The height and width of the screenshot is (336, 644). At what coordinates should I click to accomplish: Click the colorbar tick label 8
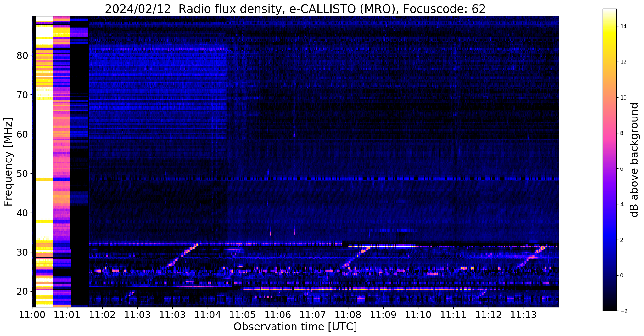tap(621, 133)
